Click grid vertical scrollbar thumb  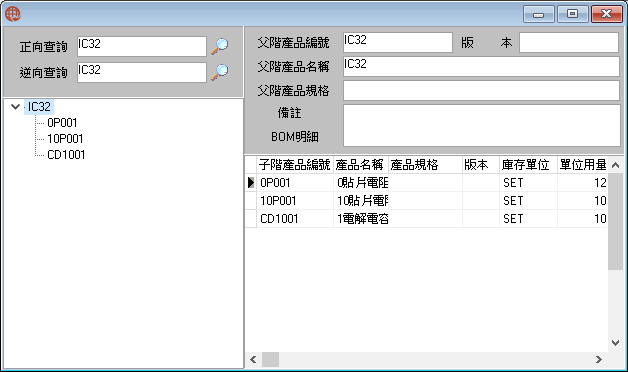(x=616, y=221)
